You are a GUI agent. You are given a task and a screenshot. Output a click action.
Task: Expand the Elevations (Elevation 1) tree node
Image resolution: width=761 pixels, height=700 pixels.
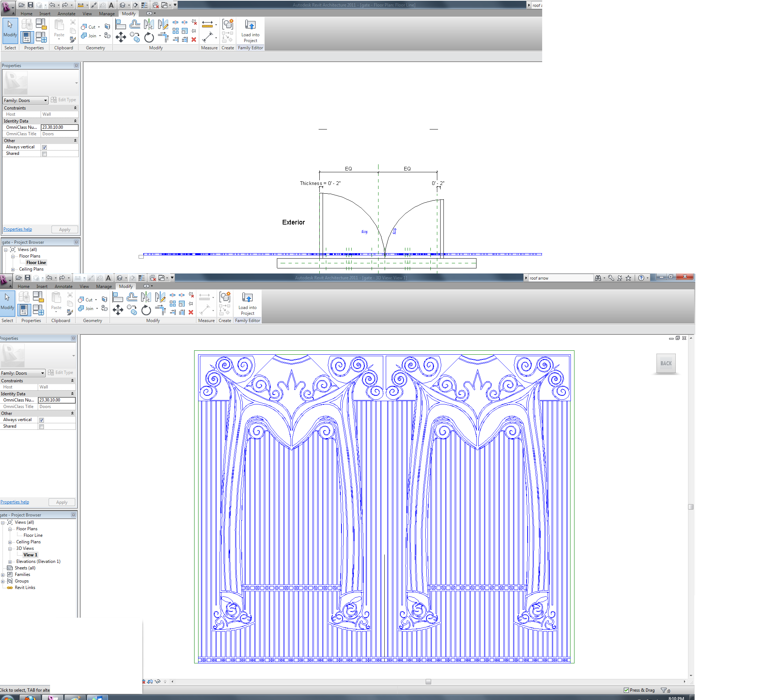tap(10, 562)
